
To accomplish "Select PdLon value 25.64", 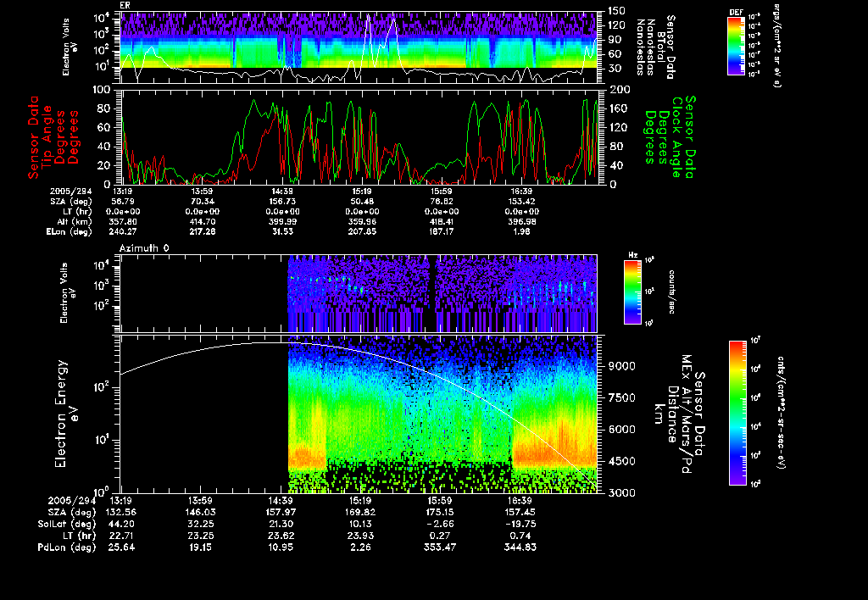I will [121, 547].
